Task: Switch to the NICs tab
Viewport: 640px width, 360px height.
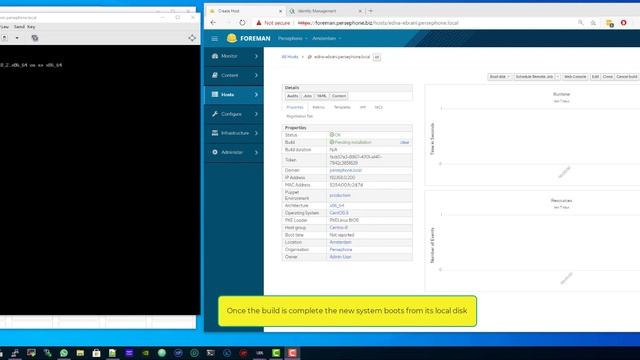Action: (378, 107)
